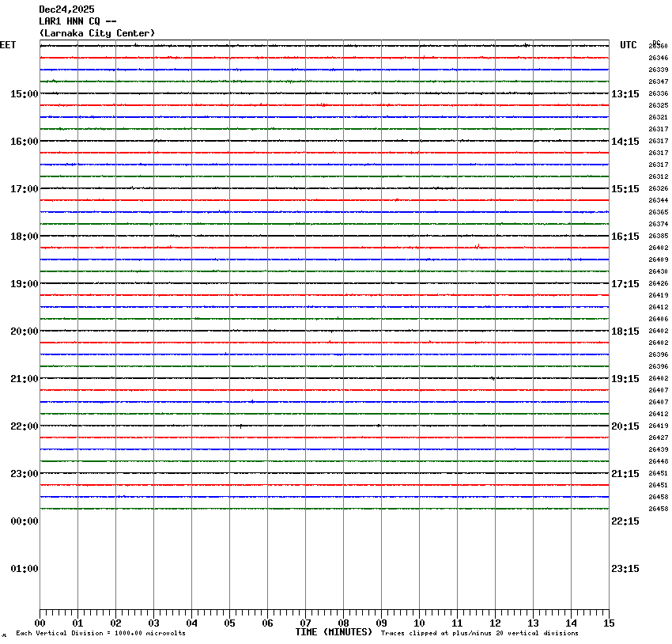
Task: Click the vertical division microvolts note
Action: click(x=100, y=634)
